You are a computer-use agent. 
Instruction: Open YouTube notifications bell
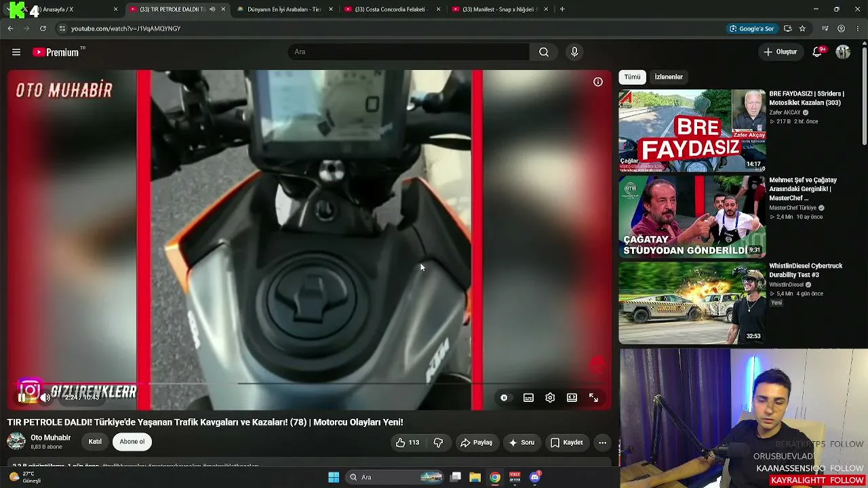point(817,52)
